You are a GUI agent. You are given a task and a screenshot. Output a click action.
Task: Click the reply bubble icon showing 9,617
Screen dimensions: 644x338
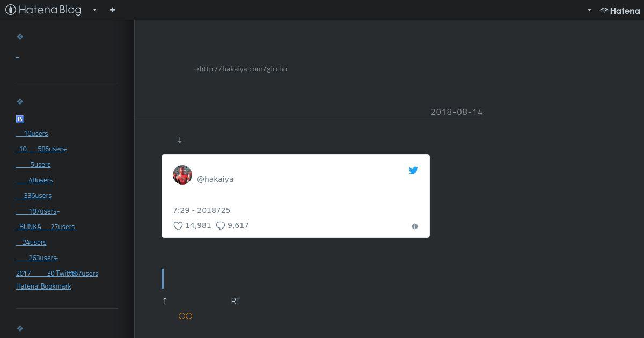[220, 226]
